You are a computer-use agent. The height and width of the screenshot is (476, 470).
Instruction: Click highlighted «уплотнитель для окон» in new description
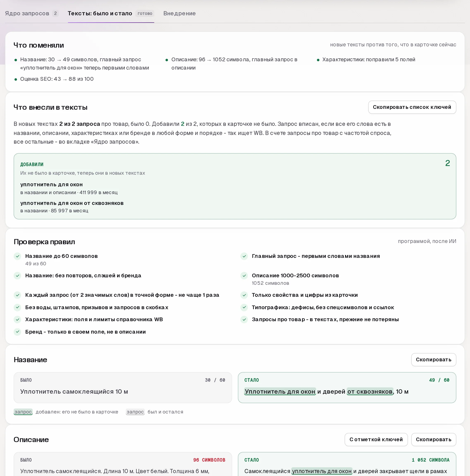pos(322,471)
